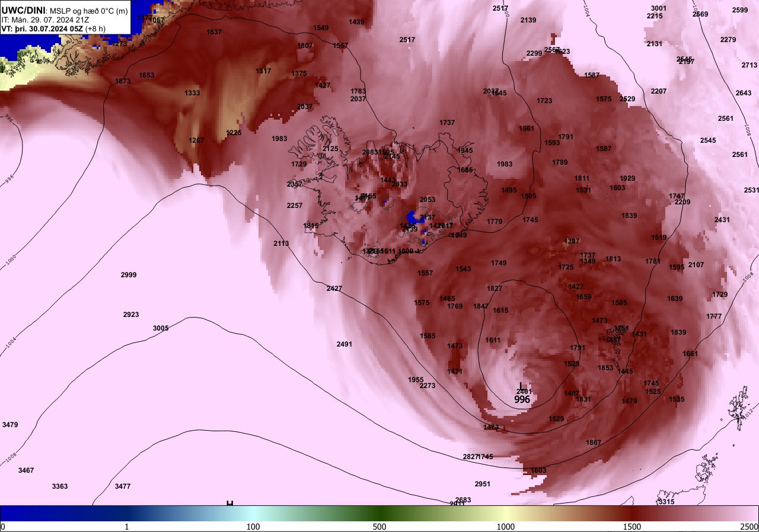Screen dimensions: 759x532
Task: Click the dark red section of scale near 1500
Action: point(633,513)
